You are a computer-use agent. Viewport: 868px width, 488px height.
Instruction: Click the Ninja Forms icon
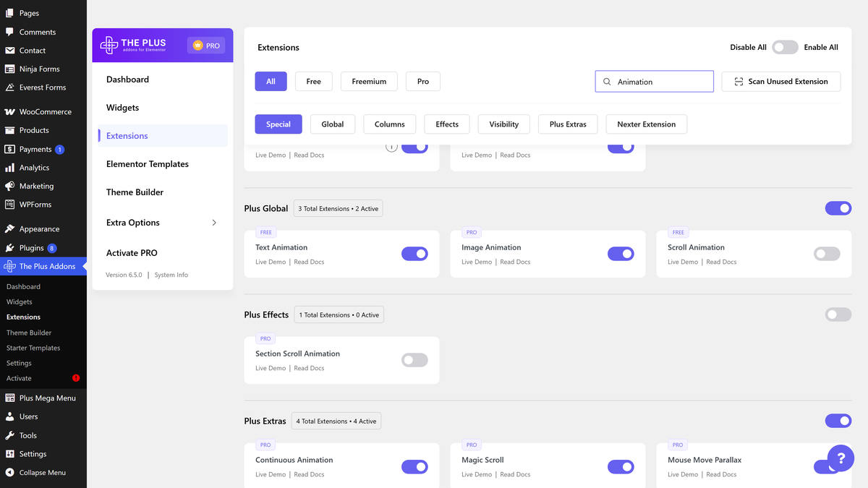pos(9,69)
